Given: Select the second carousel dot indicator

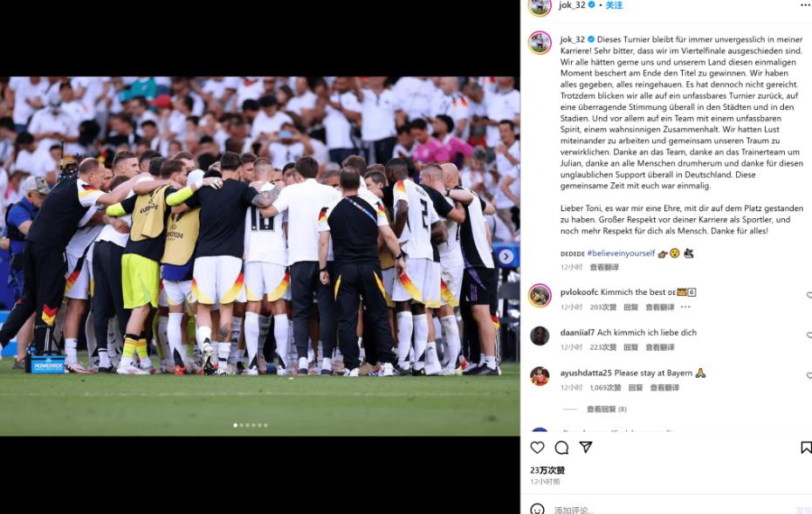Looking at the screenshot, I should coord(241,426).
